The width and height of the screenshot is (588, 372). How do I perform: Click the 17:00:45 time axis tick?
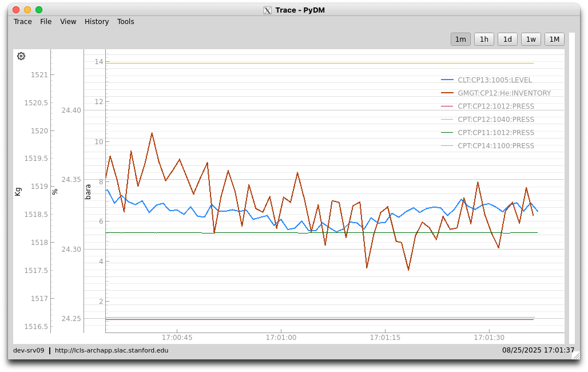click(x=177, y=337)
